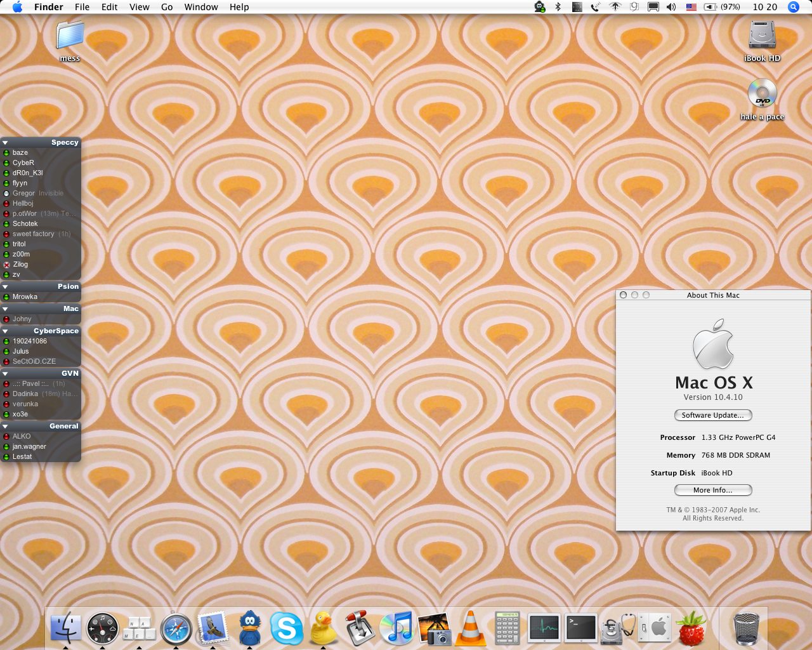Collapse the CyberSpace contact group
The width and height of the screenshot is (812, 650).
[5, 331]
